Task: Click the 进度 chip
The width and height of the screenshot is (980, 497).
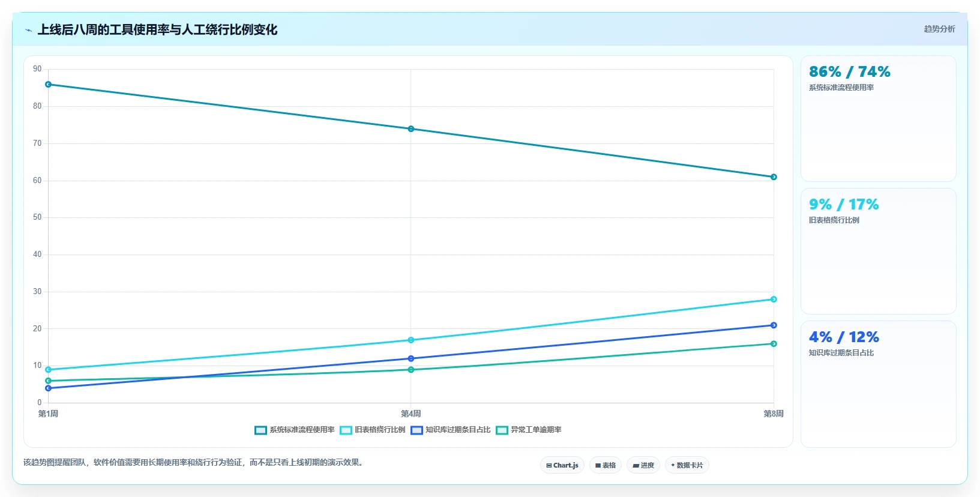Action: tap(643, 465)
